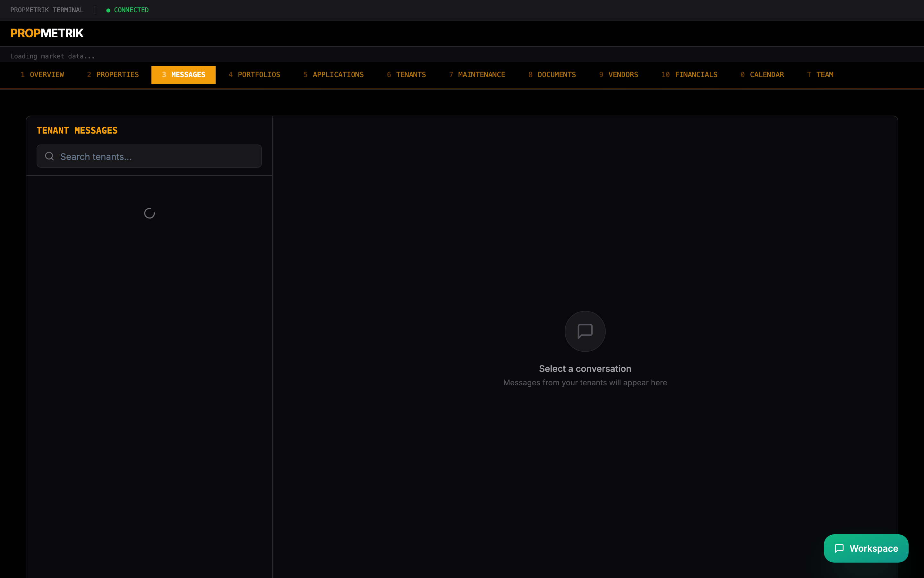Select the Messages tab
The height and width of the screenshot is (578, 924).
click(x=183, y=75)
